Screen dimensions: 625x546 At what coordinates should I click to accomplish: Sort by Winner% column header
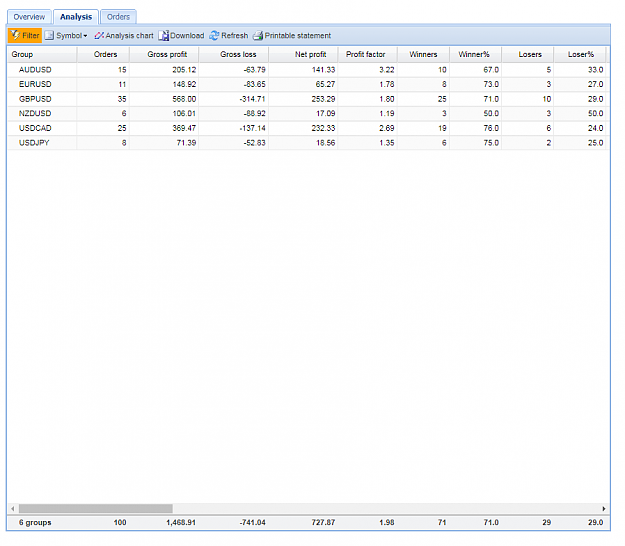click(x=476, y=54)
